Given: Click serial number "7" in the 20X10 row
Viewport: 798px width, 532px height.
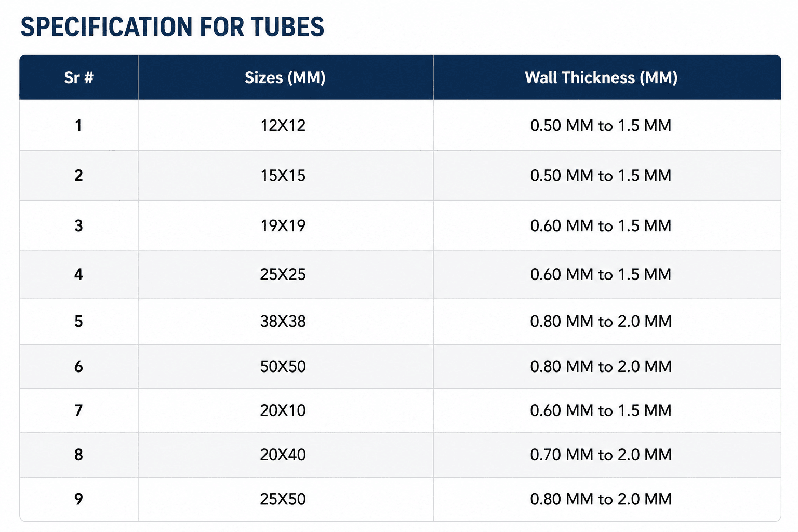Looking at the screenshot, I should [78, 410].
